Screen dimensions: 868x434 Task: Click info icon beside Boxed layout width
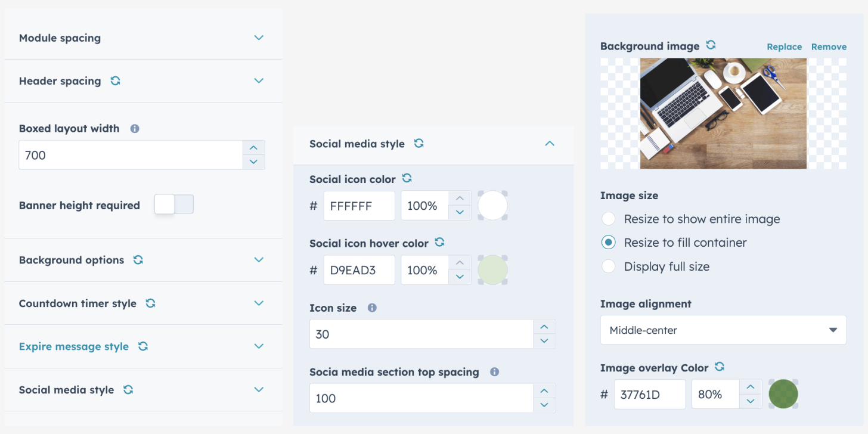coord(135,128)
